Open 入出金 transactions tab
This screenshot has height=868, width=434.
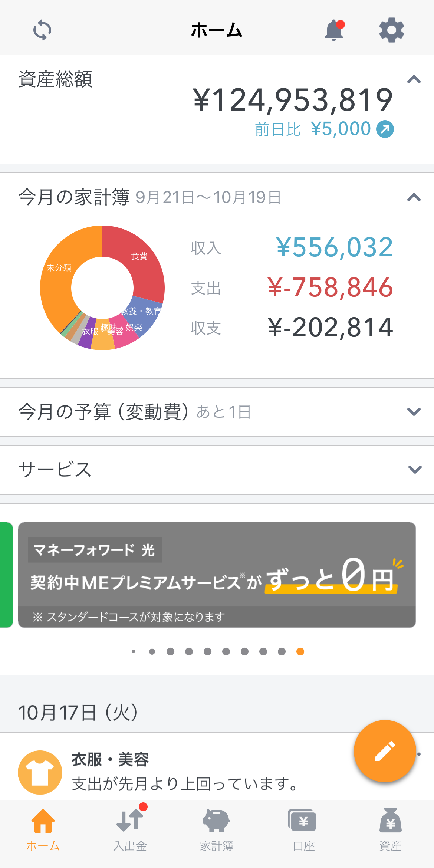(x=130, y=830)
